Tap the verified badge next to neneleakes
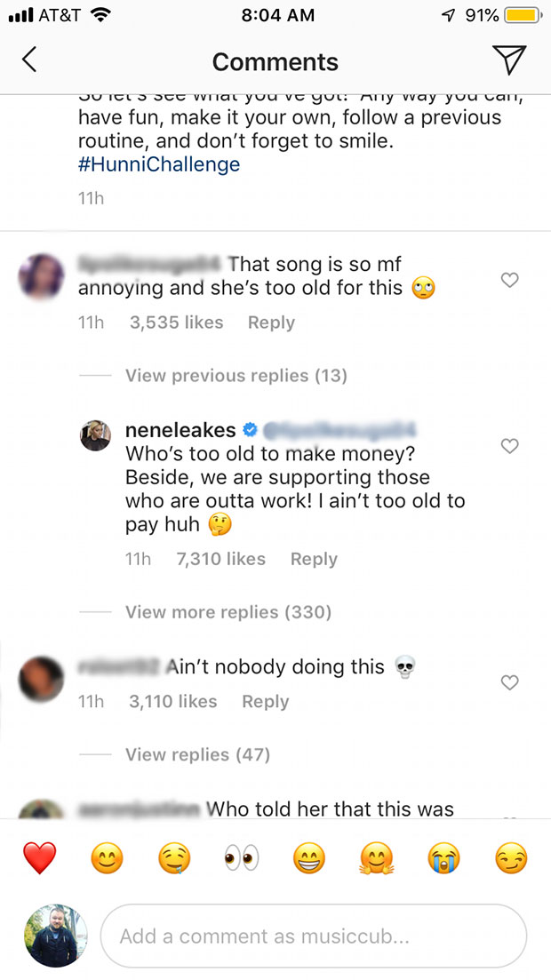Screen dimensions: 551x980 coord(250,429)
